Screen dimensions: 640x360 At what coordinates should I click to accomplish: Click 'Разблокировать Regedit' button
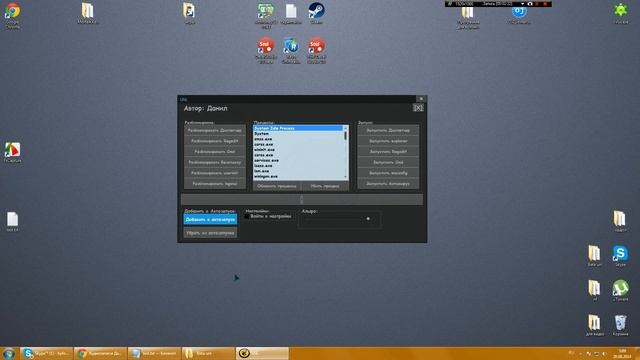(215, 141)
